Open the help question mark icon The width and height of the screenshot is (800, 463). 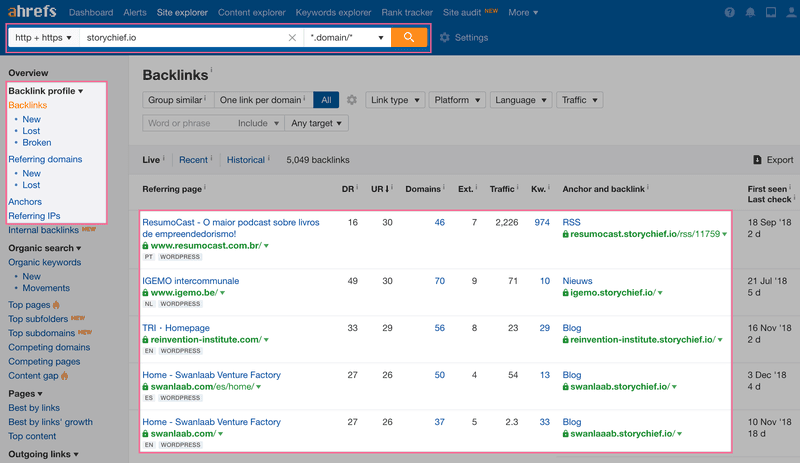click(730, 12)
